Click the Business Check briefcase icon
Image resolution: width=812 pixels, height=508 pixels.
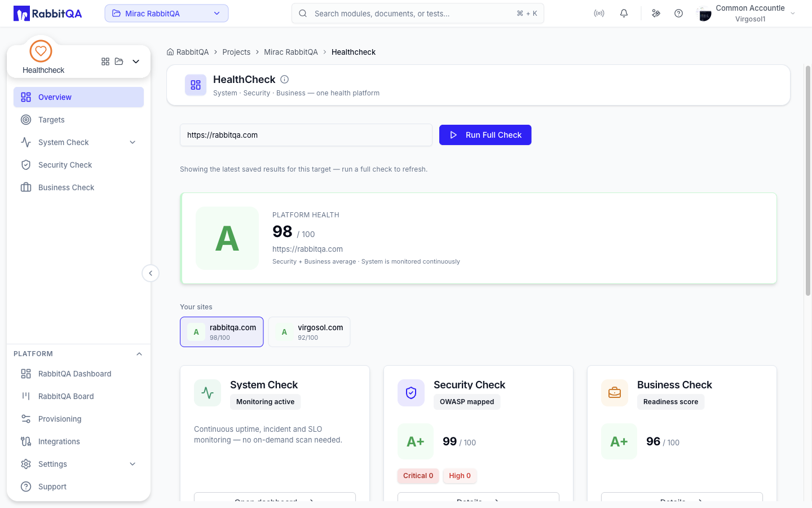(615, 393)
